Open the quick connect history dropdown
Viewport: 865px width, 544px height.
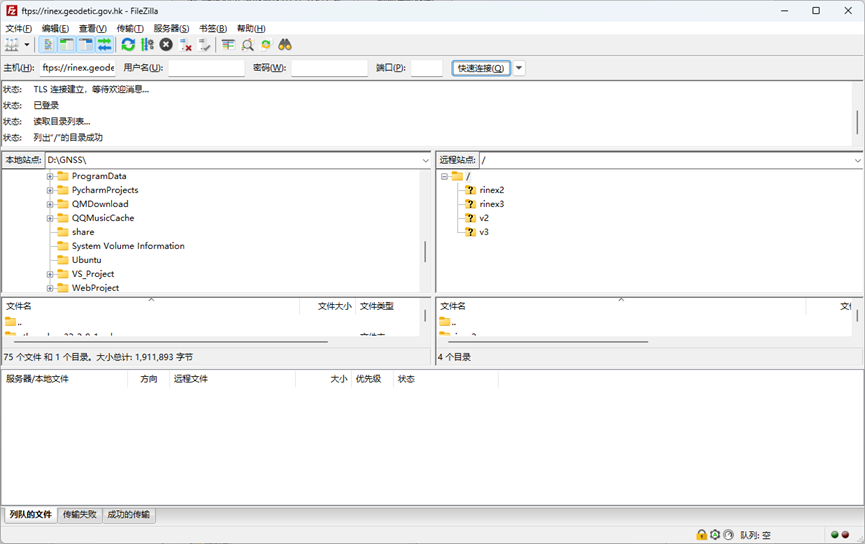pyautogui.click(x=519, y=68)
